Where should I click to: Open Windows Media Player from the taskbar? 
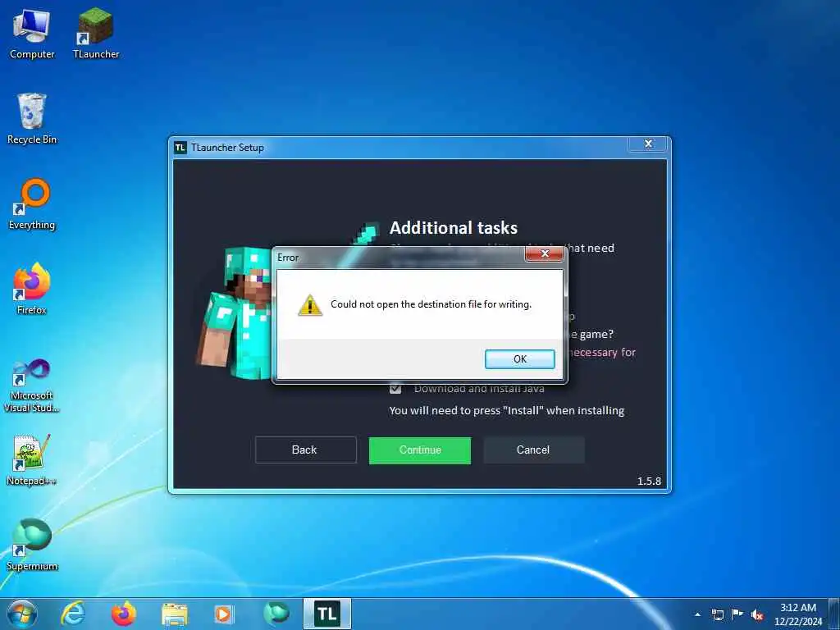(x=224, y=614)
